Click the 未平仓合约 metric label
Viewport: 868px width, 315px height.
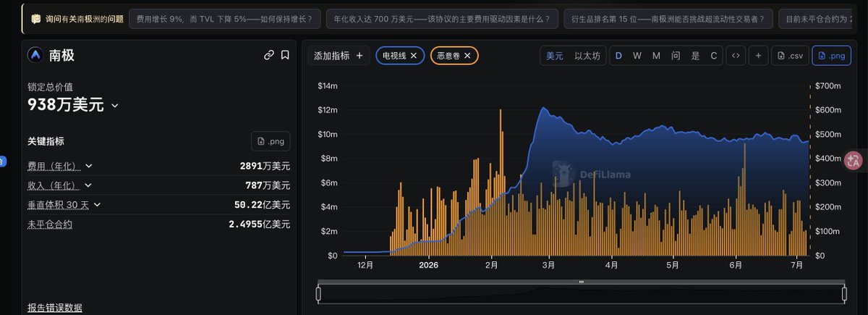tap(50, 224)
